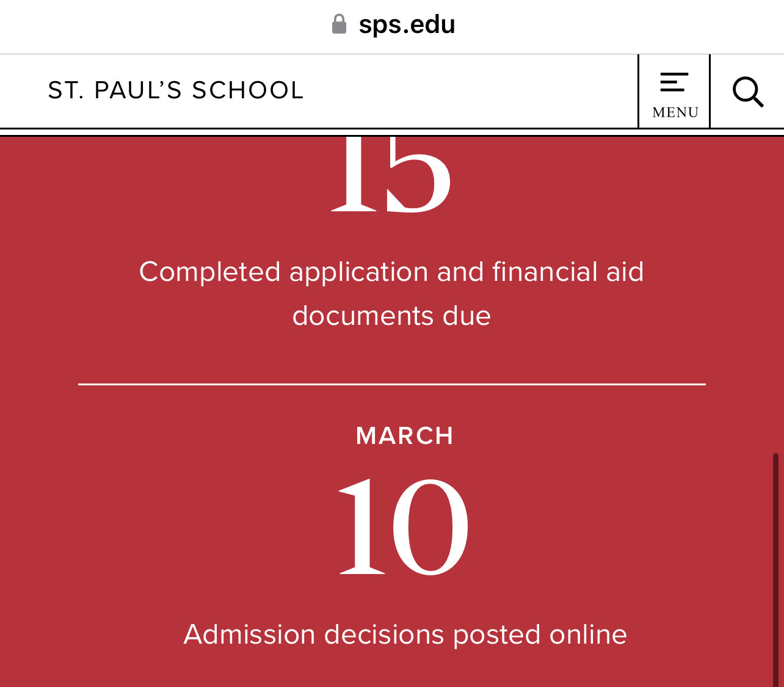The image size is (784, 687).
Task: Click the "documents due" text line
Action: tap(391, 316)
